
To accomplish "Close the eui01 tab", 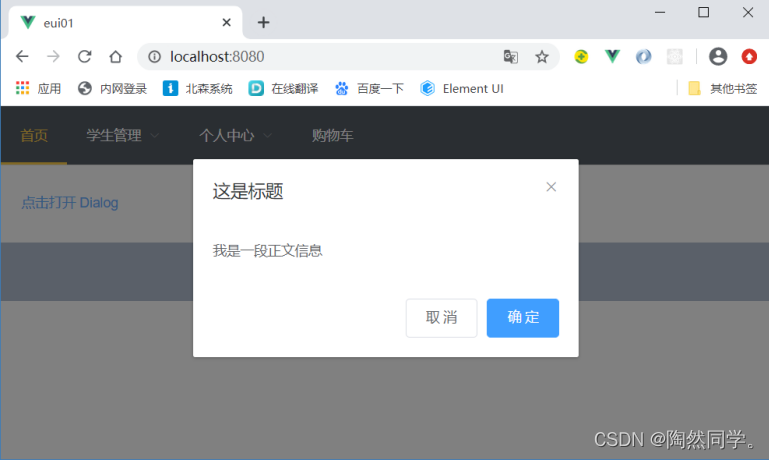I will tap(226, 23).
